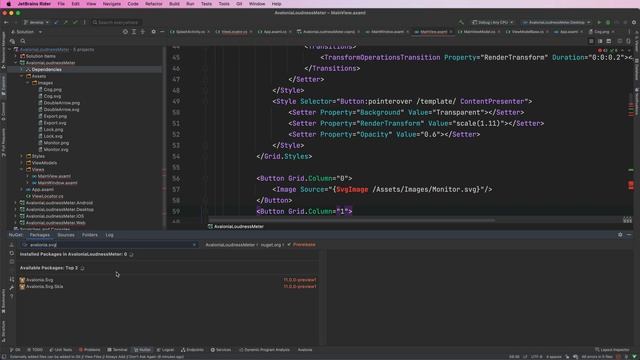
Task: Select MainView.axaml in the Views folder
Action: pos(54,176)
